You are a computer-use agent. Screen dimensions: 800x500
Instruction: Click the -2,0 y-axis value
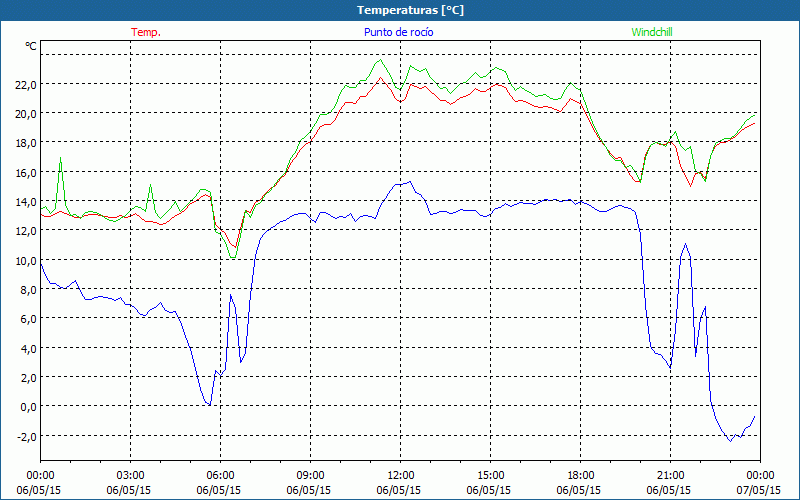pos(26,436)
